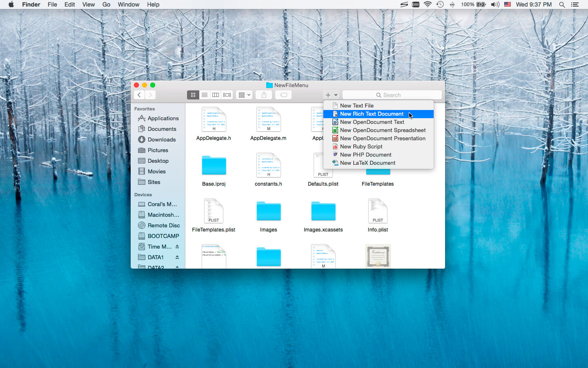Select the AppDelegate.h file icon
588x368 pixels.
(x=214, y=119)
